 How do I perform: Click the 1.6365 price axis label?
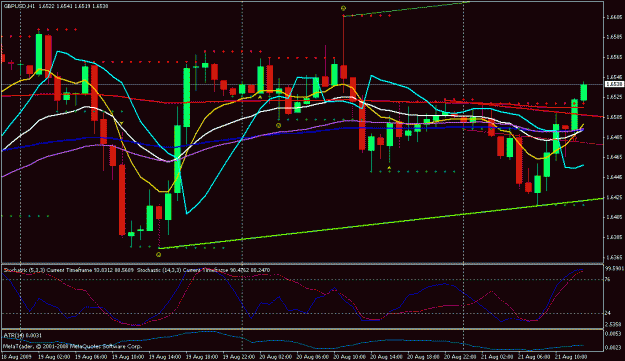614,257
